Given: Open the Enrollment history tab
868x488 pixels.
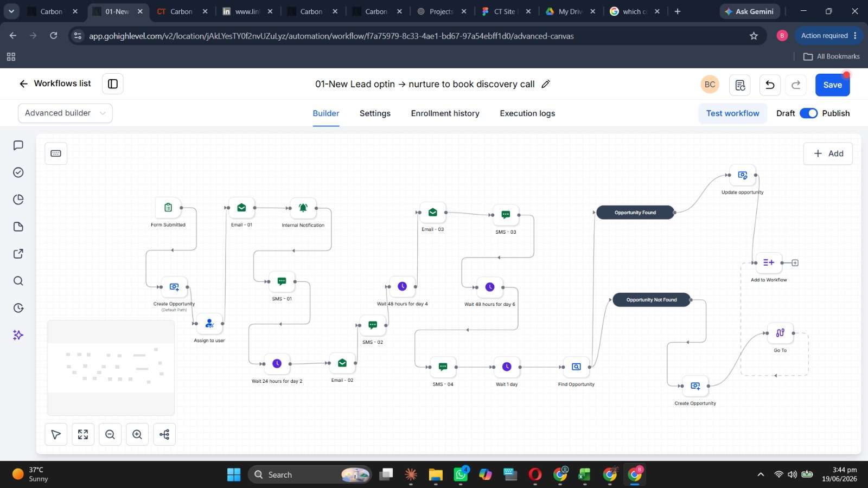Looking at the screenshot, I should coord(445,113).
